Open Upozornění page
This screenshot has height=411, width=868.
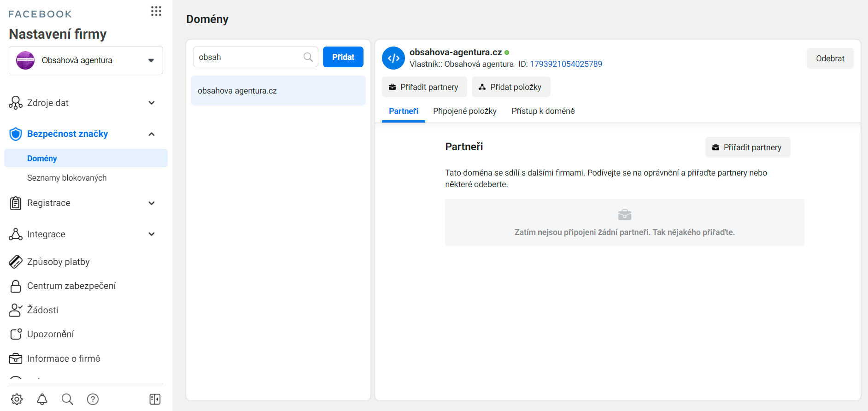point(51,334)
